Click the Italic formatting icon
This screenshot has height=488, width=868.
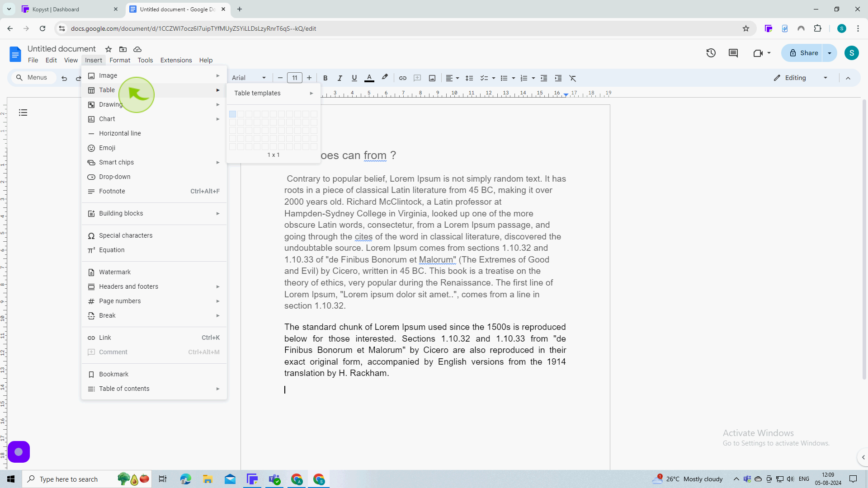340,78
